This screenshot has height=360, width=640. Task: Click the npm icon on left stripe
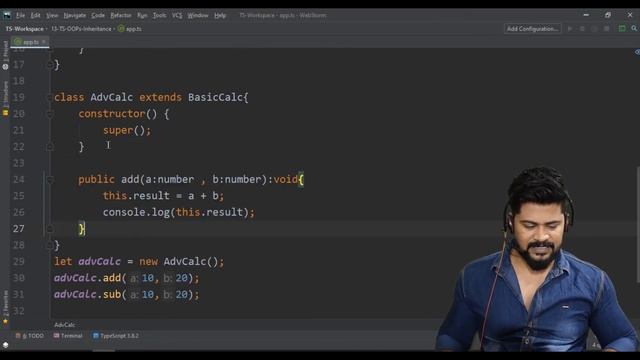[5, 67]
